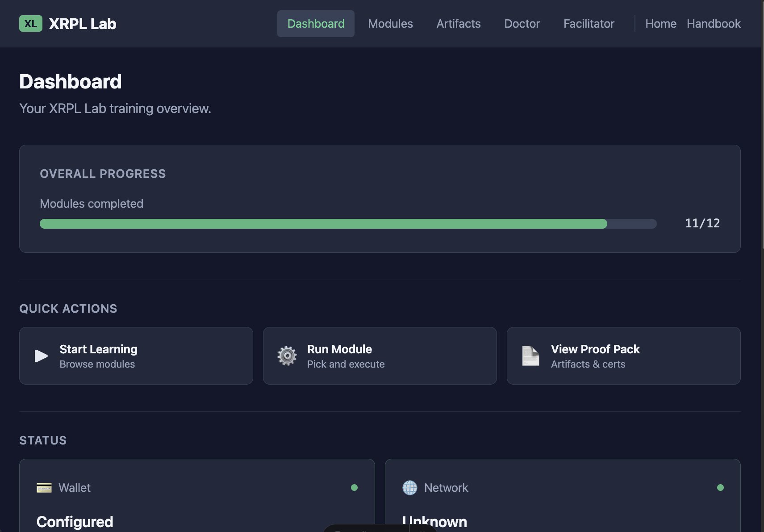Click the Network Unknown status text
The width and height of the screenshot is (764, 532).
(x=434, y=522)
